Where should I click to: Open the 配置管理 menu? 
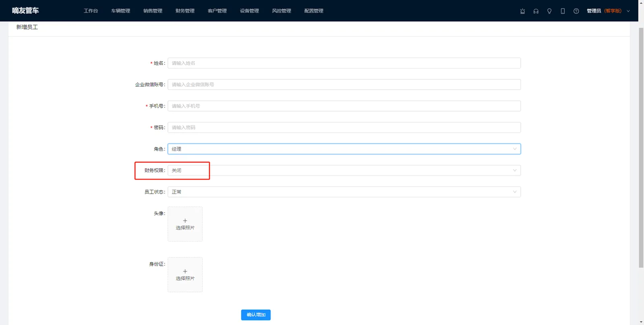tap(314, 11)
